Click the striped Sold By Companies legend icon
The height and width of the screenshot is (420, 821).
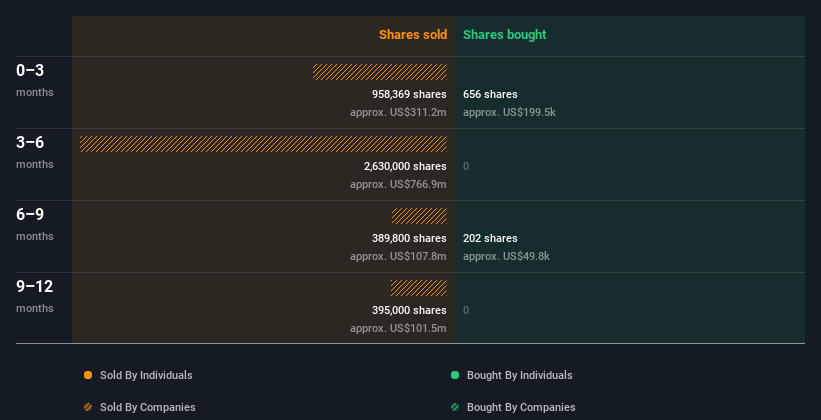pyautogui.click(x=88, y=407)
